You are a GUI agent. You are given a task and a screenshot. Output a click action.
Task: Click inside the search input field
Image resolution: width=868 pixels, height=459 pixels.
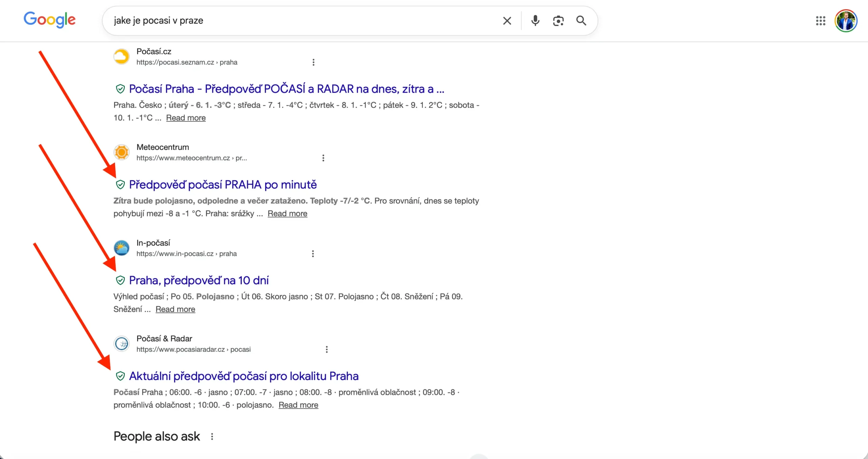tap(305, 21)
